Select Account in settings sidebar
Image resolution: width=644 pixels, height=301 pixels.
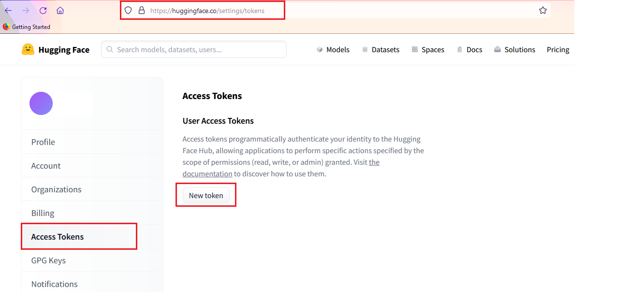point(92,166)
